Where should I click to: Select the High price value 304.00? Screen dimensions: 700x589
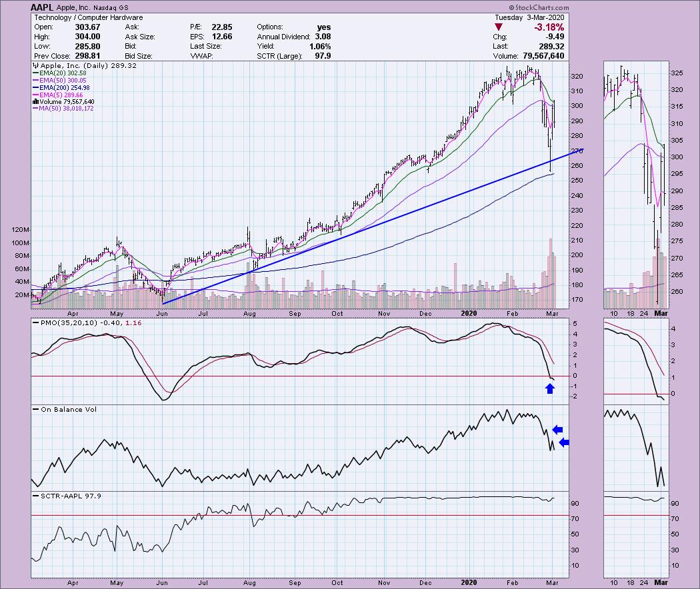click(x=87, y=37)
